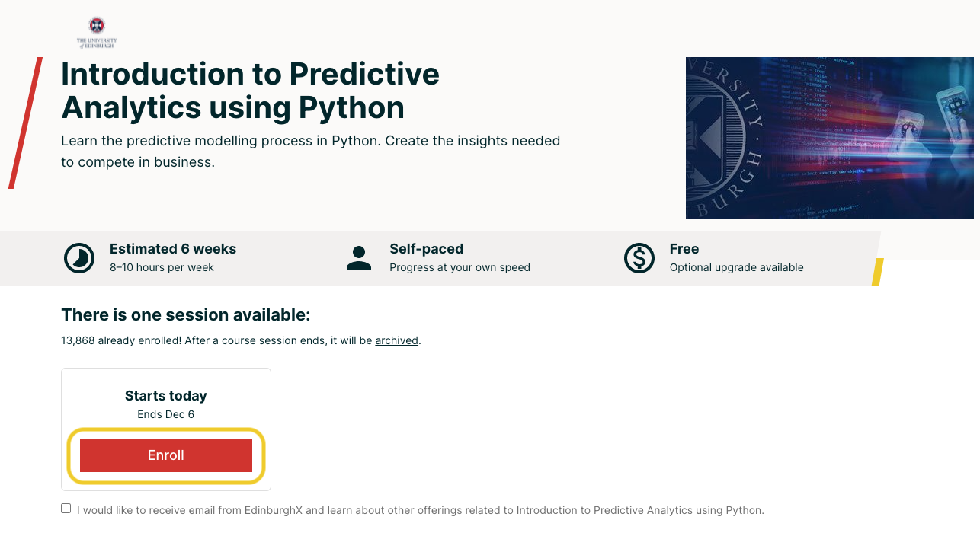Click the self-paced person icon
This screenshot has width=980, height=533.
[359, 258]
